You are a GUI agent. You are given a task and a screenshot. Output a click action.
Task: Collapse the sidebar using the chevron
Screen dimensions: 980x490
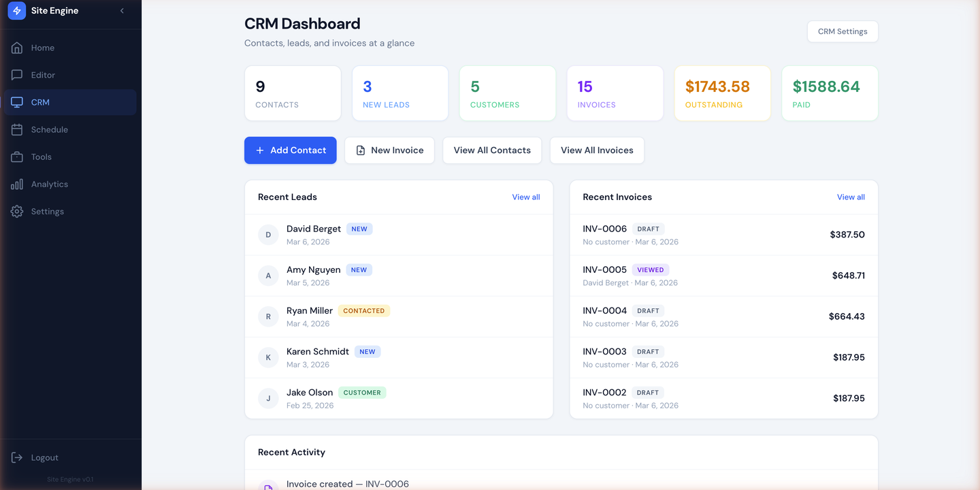tap(122, 10)
